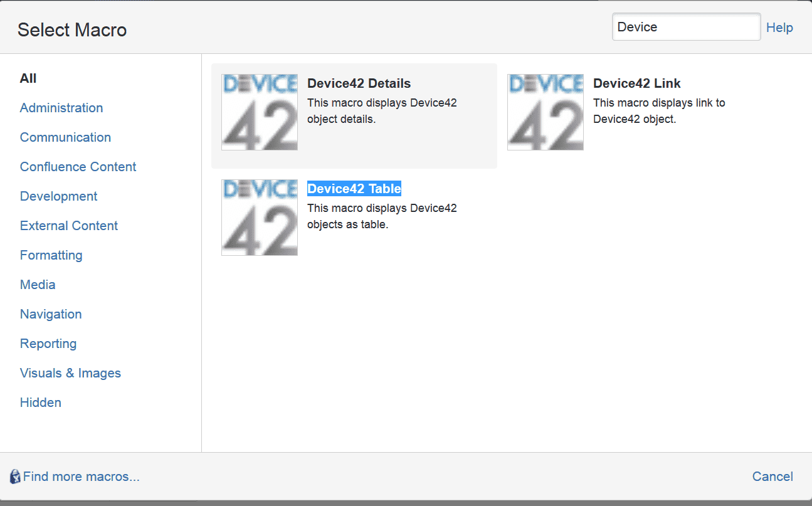Show Reporting macros
812x506 pixels.
point(48,344)
